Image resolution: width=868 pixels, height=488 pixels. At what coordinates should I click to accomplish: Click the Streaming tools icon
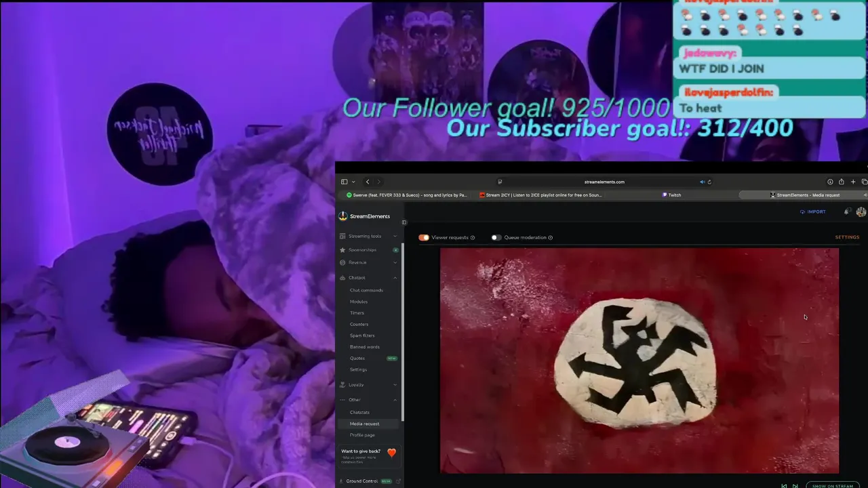click(x=342, y=236)
